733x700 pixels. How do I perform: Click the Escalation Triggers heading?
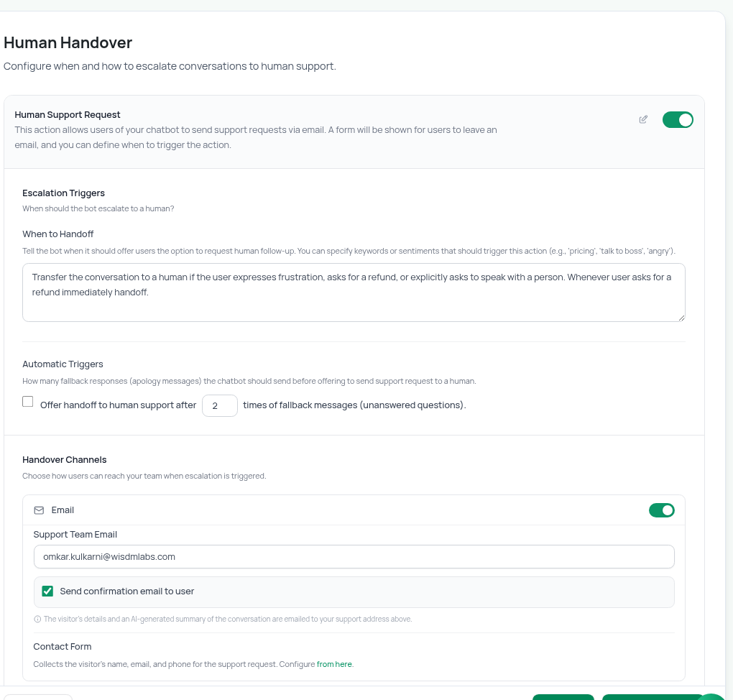63,193
